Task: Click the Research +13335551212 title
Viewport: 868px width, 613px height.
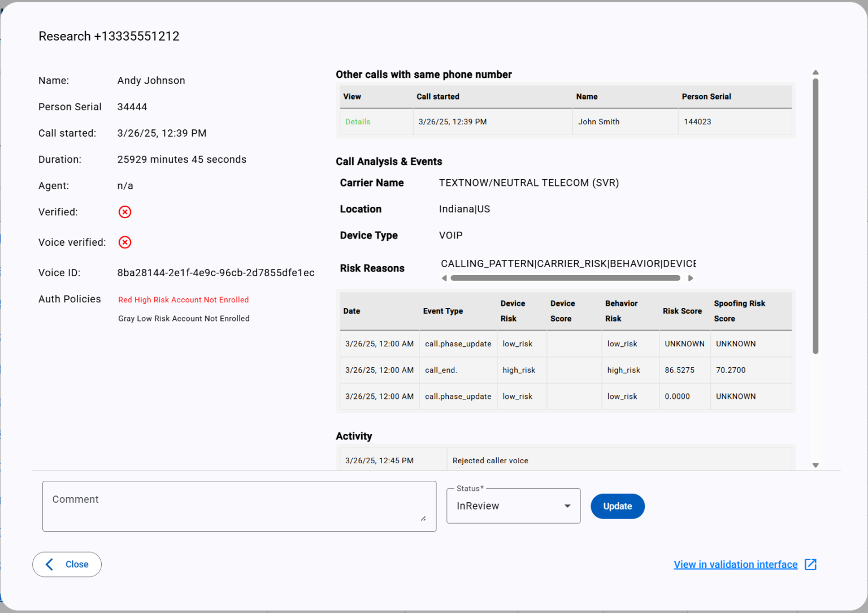Action: pyautogui.click(x=109, y=36)
